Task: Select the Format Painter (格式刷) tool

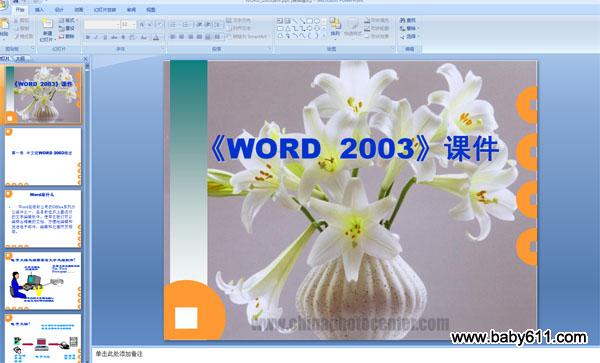Action: 24,36
